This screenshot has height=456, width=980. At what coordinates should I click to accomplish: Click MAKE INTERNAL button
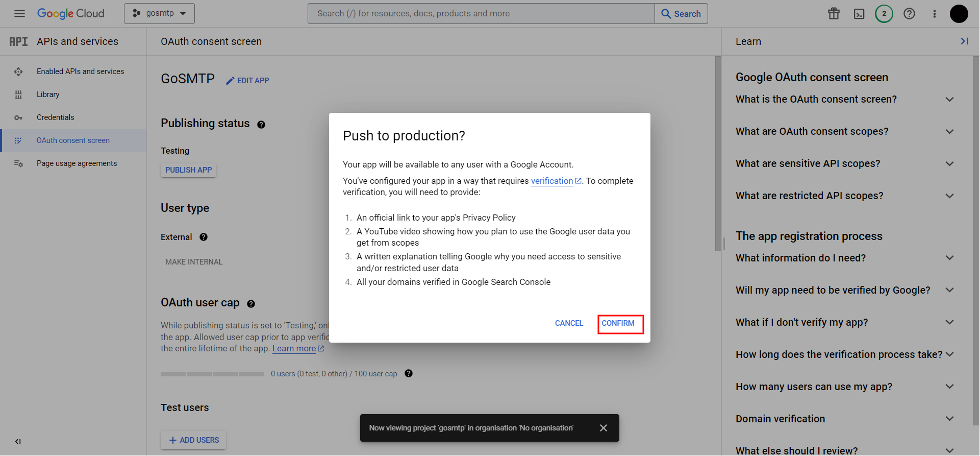tap(194, 262)
